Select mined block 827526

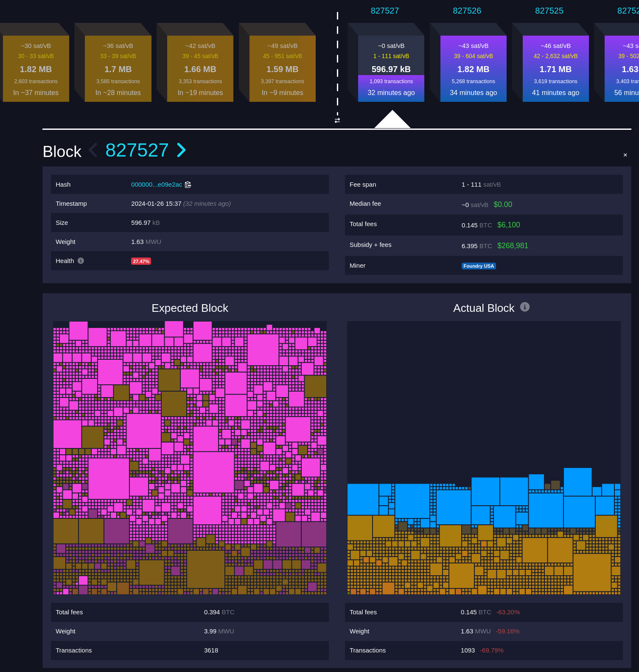tap(473, 69)
